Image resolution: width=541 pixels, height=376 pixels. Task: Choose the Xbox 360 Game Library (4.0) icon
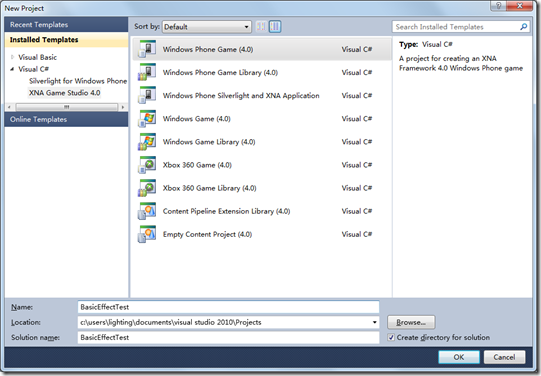147,188
